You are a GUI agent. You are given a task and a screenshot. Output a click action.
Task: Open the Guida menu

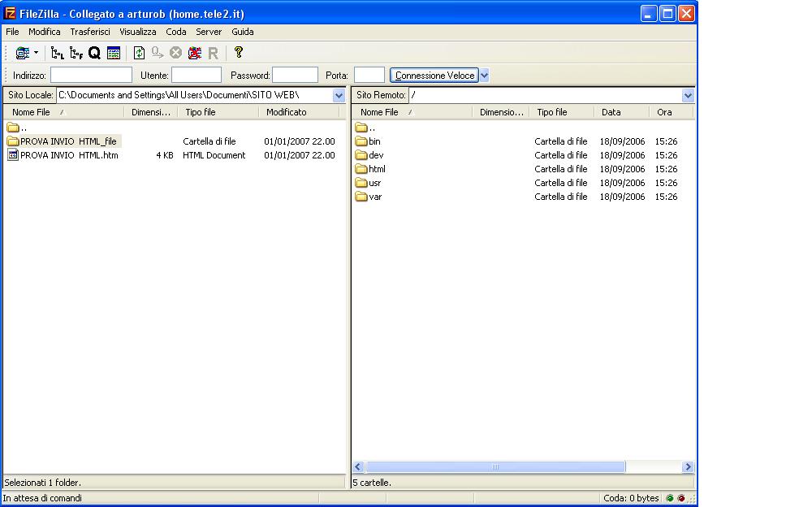(x=242, y=32)
